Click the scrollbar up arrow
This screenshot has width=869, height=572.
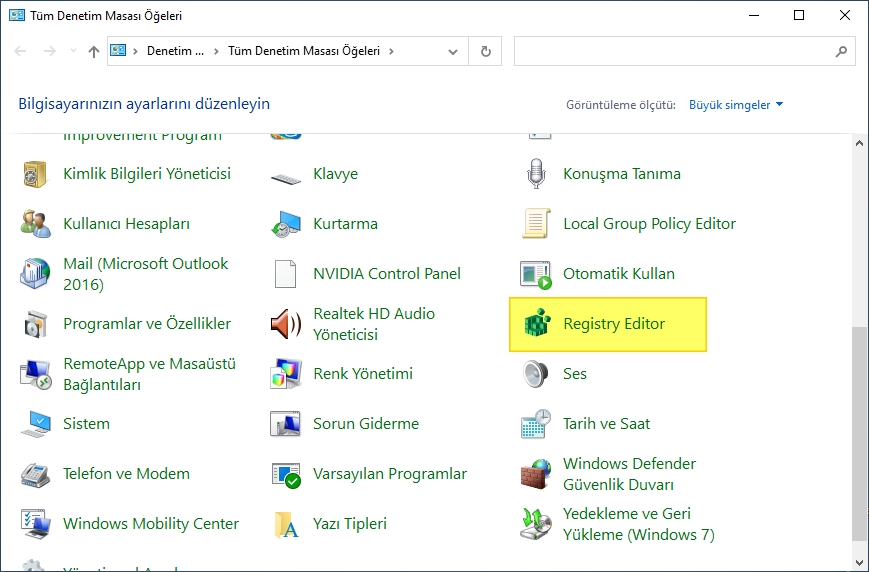pos(860,143)
